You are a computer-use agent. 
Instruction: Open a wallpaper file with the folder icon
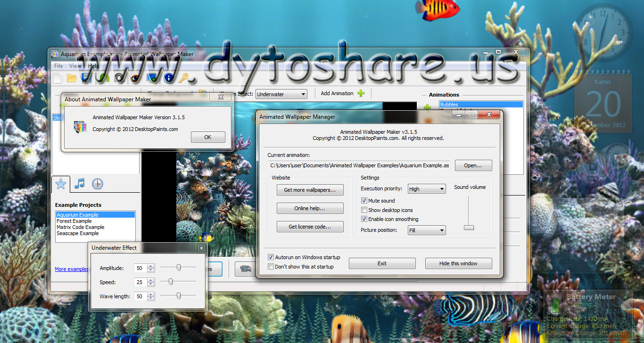[72, 78]
